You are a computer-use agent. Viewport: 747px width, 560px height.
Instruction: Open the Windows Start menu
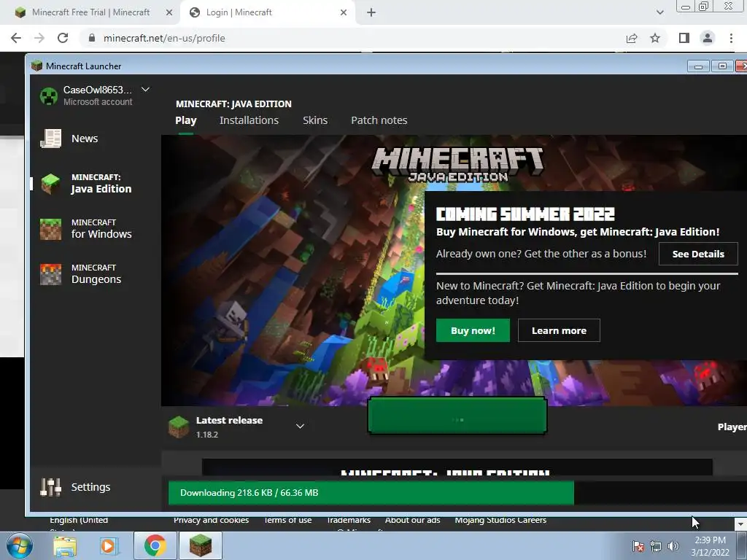coord(20,545)
